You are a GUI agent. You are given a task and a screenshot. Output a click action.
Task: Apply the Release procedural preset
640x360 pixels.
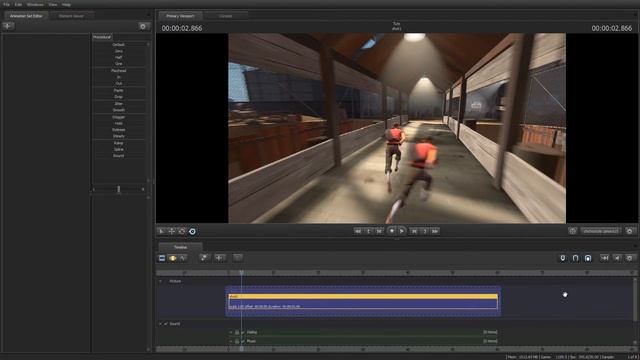[x=118, y=129]
